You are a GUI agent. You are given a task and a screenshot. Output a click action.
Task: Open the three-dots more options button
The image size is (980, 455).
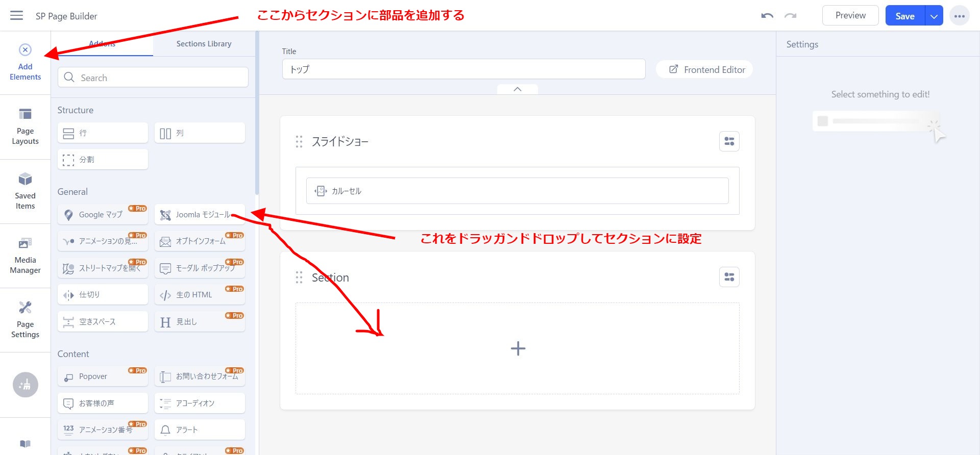coord(959,16)
